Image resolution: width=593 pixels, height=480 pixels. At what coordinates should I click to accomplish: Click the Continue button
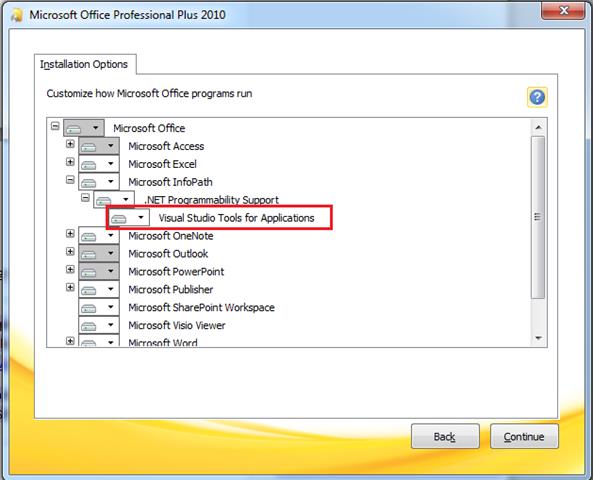pos(524,437)
